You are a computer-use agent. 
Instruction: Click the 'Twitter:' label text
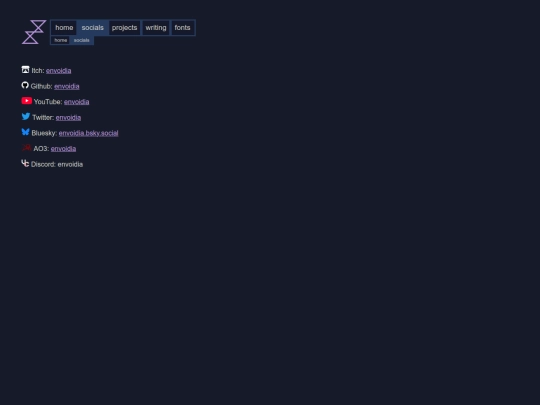point(43,118)
